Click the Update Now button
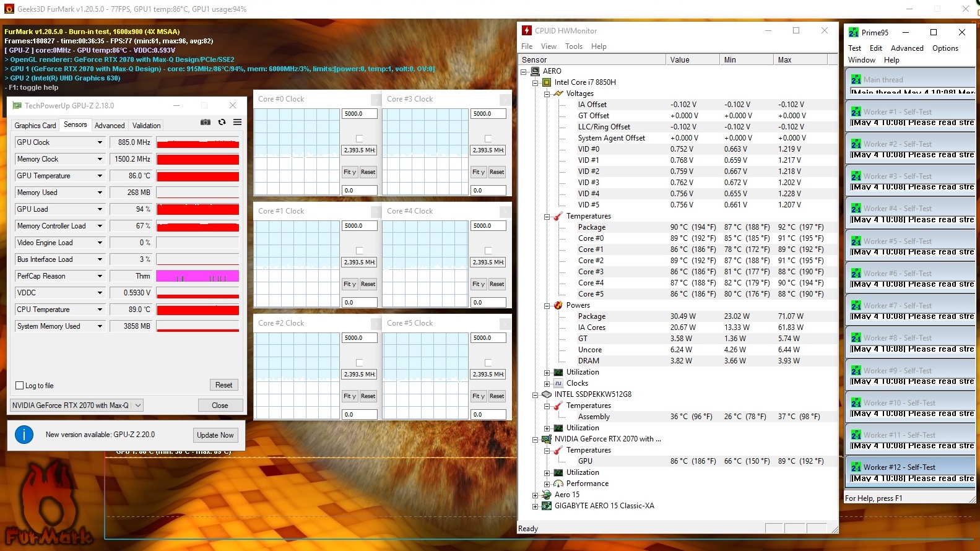980x551 pixels. coord(215,435)
